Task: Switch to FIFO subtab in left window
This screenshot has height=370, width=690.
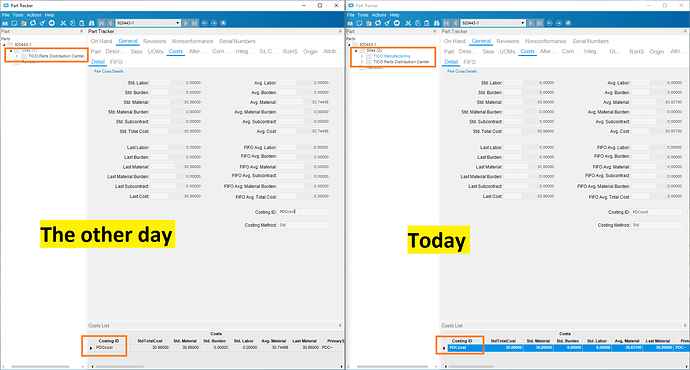Action: point(116,62)
